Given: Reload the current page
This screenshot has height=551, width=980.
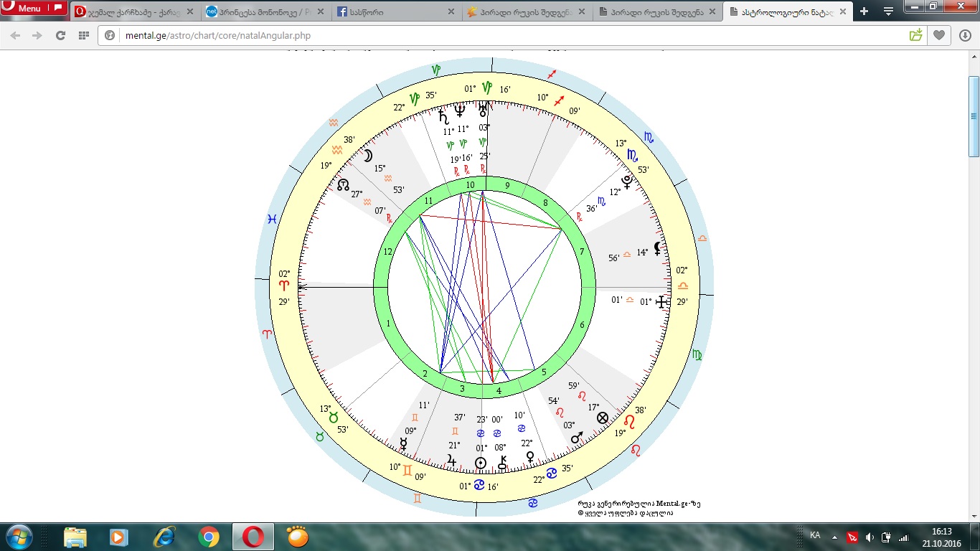Looking at the screenshot, I should pyautogui.click(x=60, y=36).
